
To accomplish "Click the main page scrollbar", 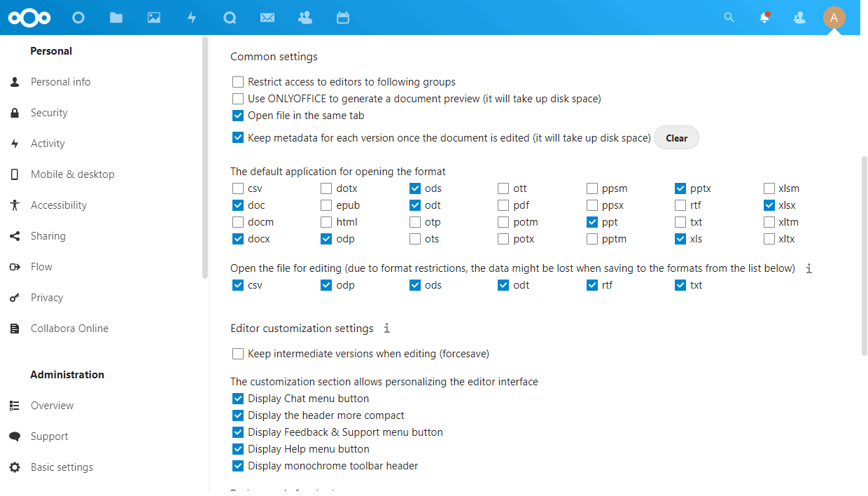I will pos(864,256).
